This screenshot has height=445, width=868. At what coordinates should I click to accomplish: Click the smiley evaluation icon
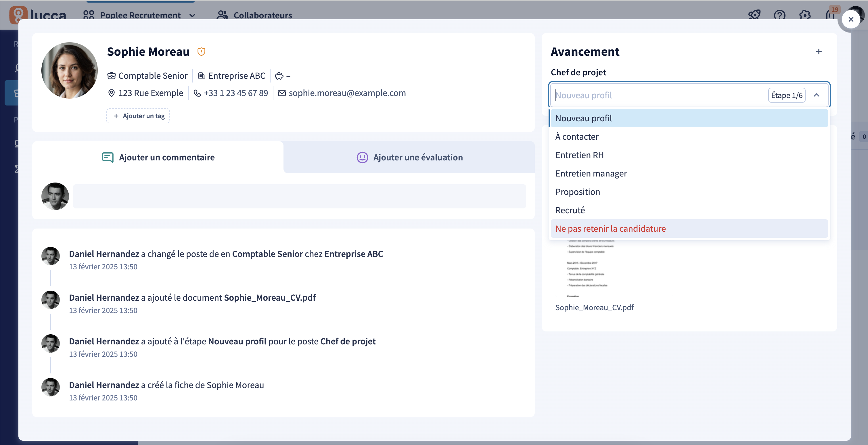coord(362,157)
